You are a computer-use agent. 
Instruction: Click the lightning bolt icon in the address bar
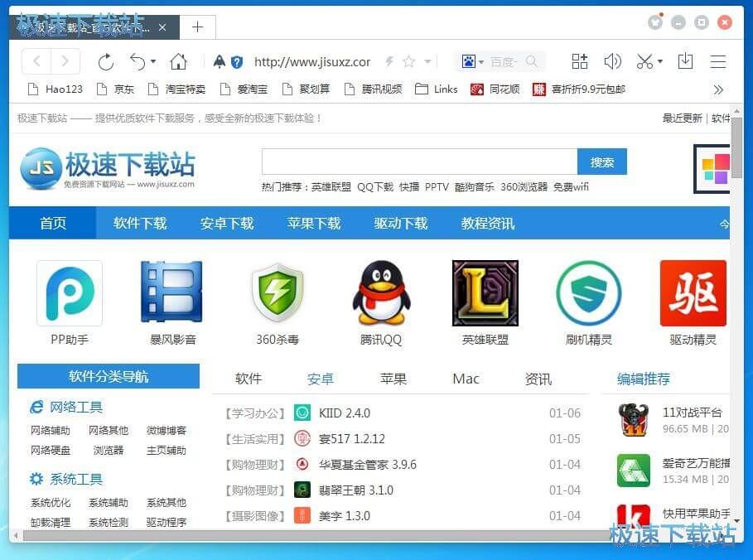pyautogui.click(x=389, y=61)
